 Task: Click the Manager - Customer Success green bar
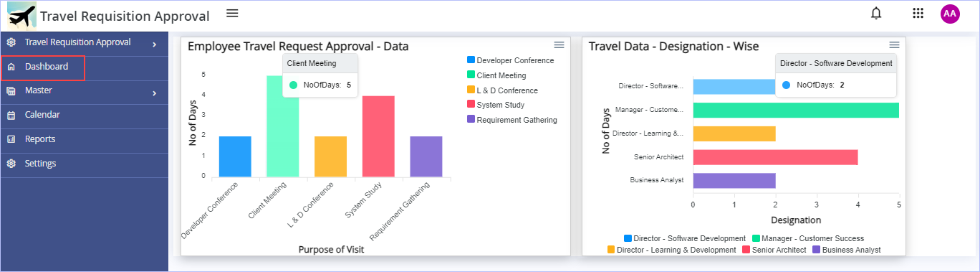796,110
